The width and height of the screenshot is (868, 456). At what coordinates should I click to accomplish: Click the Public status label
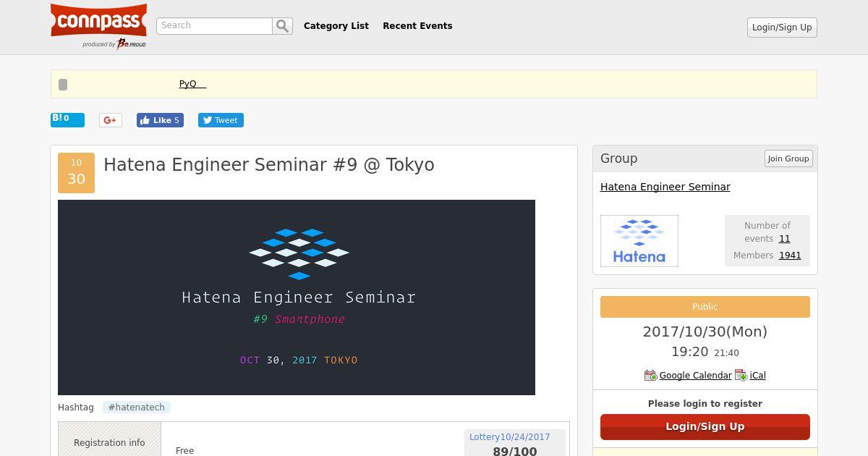[x=705, y=307]
